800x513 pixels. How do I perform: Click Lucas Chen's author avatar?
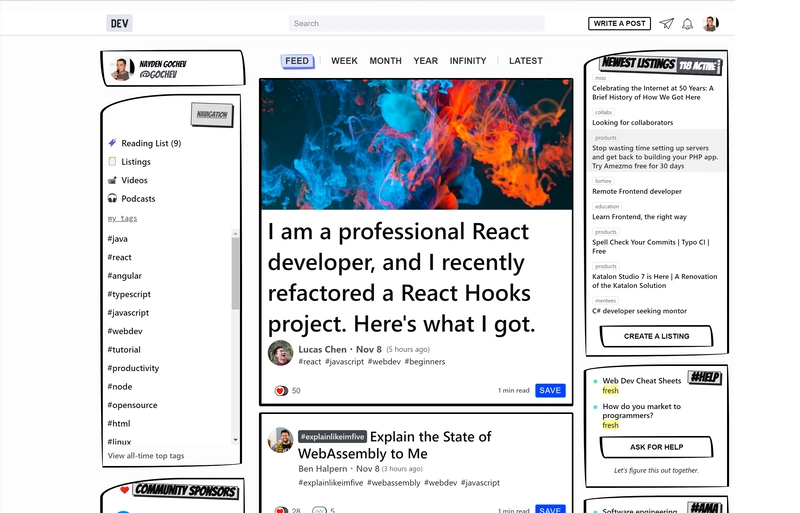click(281, 353)
